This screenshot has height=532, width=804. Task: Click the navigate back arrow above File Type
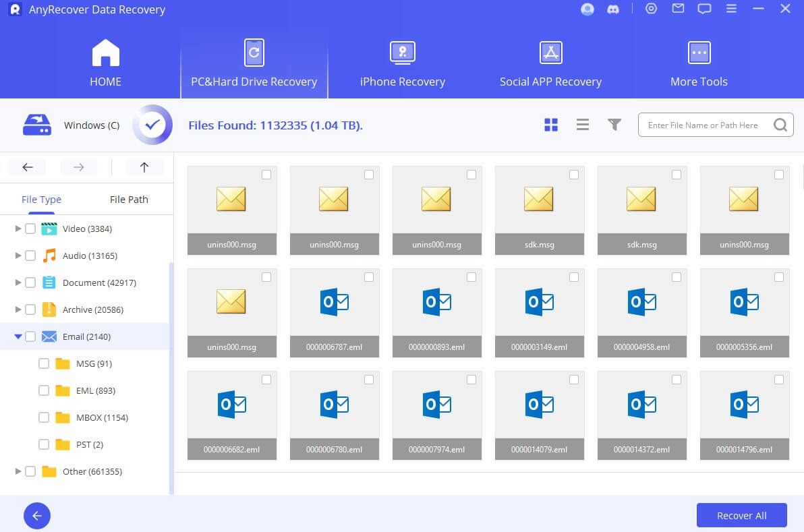point(28,167)
